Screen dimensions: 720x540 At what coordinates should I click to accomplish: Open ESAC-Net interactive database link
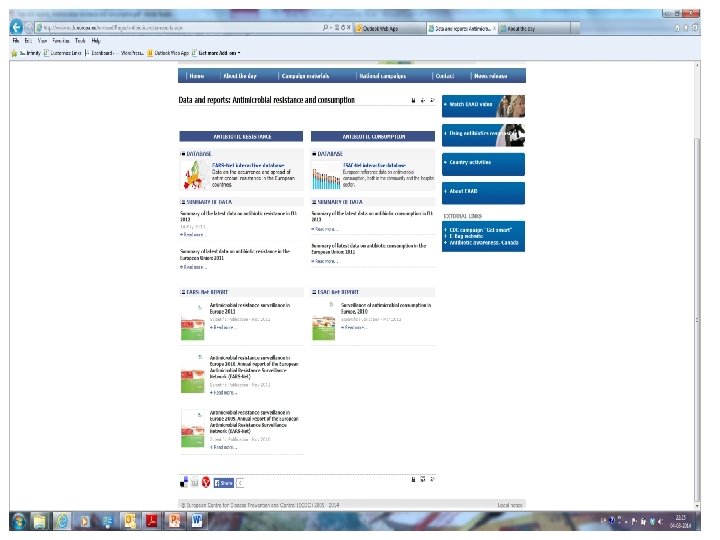[x=374, y=165]
